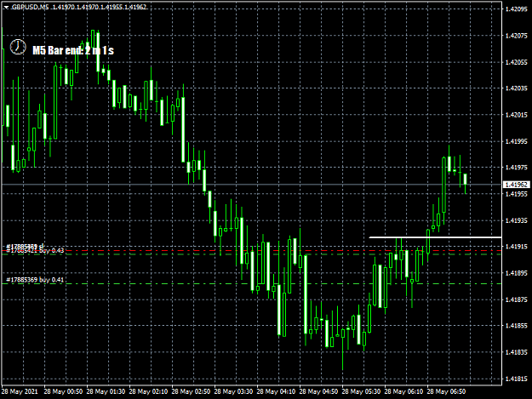This screenshot has width=532, height=399.
Task: Click the 1.42035 price scale label
Action: (x=517, y=88)
